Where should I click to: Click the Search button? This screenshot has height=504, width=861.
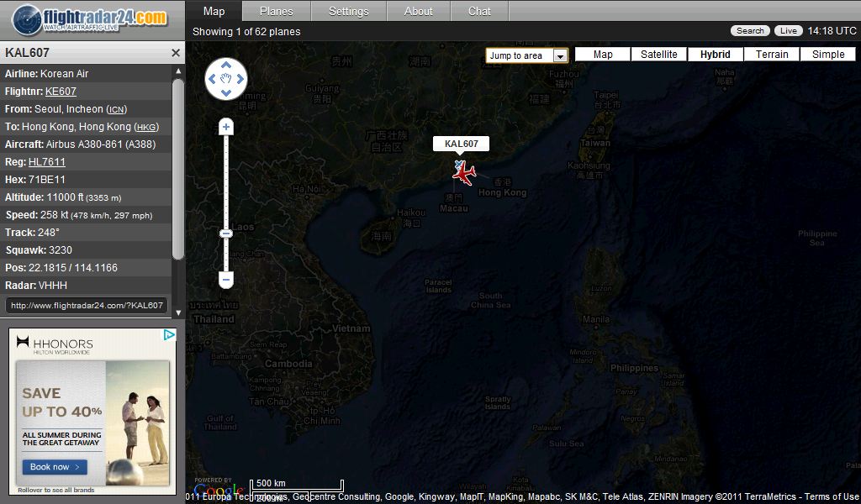pos(750,31)
